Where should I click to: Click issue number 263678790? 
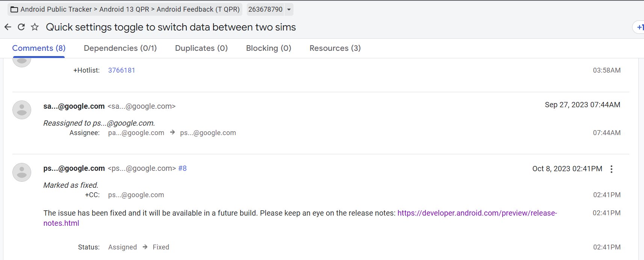tap(265, 9)
